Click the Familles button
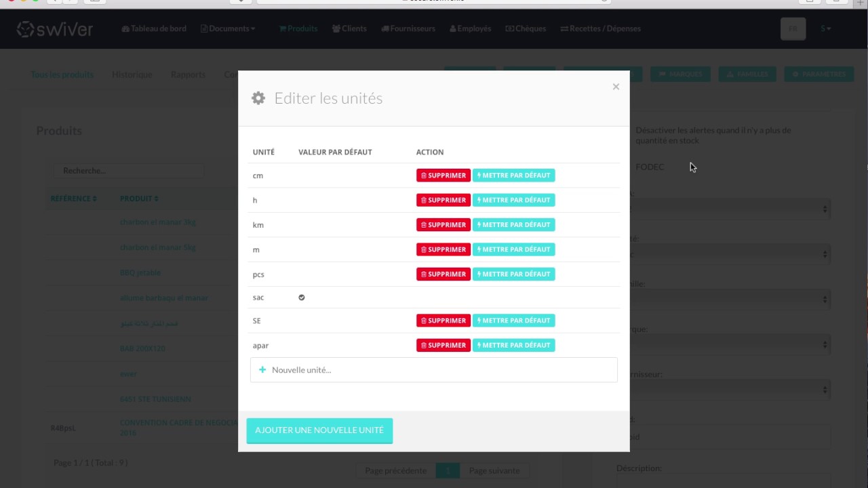 748,75
